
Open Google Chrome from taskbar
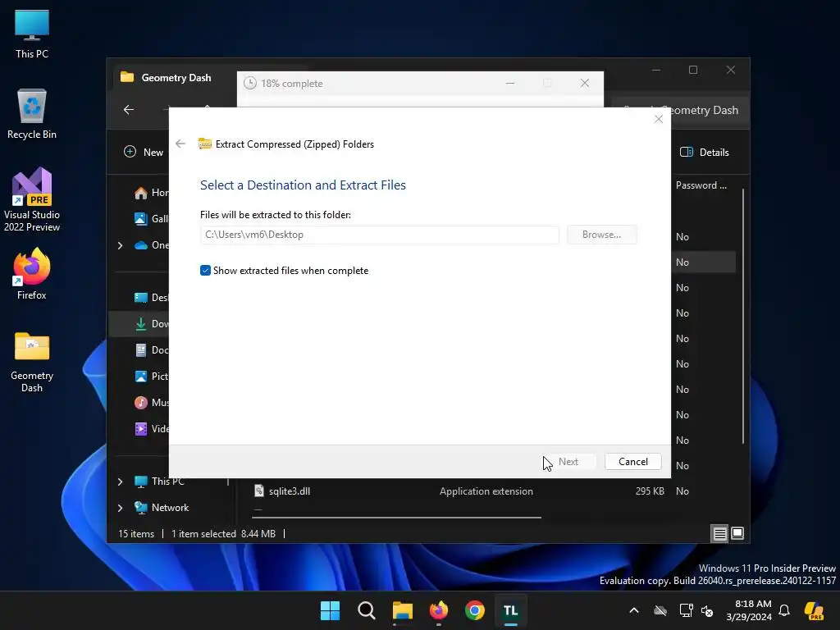coord(475,610)
